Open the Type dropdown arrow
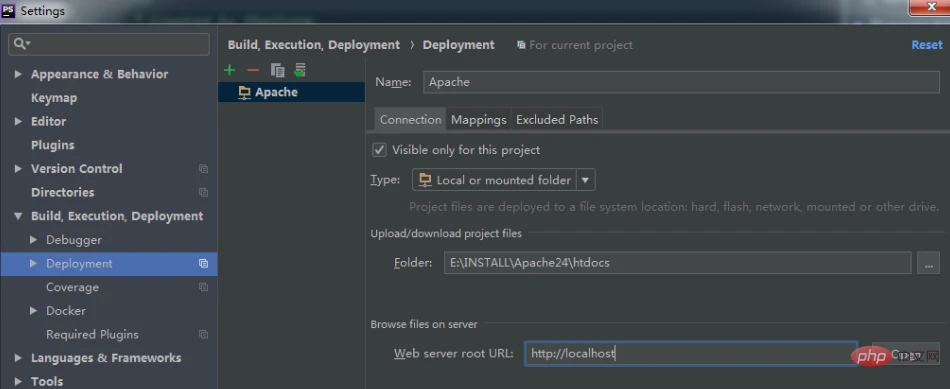The width and height of the screenshot is (950, 389). point(585,180)
